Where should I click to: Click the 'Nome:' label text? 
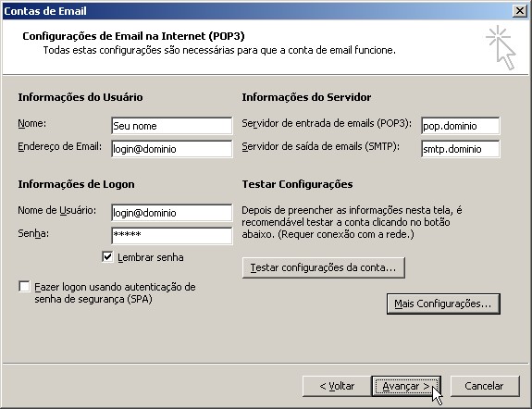coord(31,123)
